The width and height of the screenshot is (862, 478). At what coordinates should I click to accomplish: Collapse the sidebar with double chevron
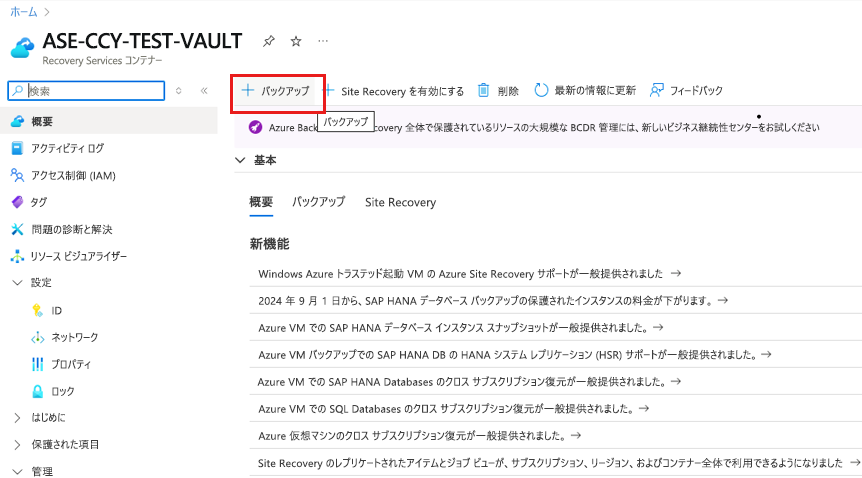[204, 91]
